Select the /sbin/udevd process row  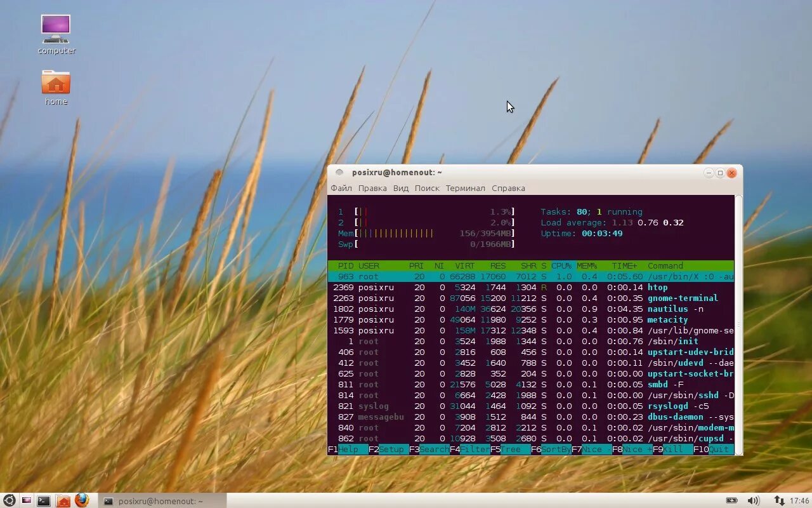point(531,363)
